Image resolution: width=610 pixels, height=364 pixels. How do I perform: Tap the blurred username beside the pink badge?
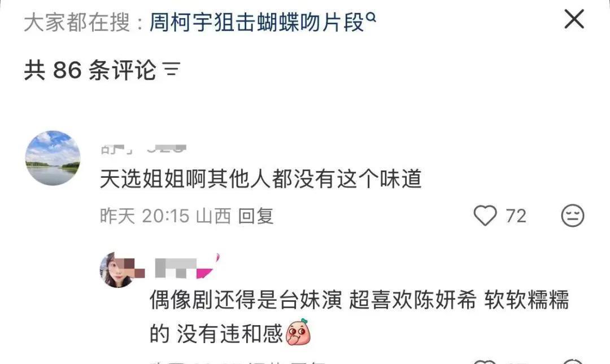(x=176, y=268)
